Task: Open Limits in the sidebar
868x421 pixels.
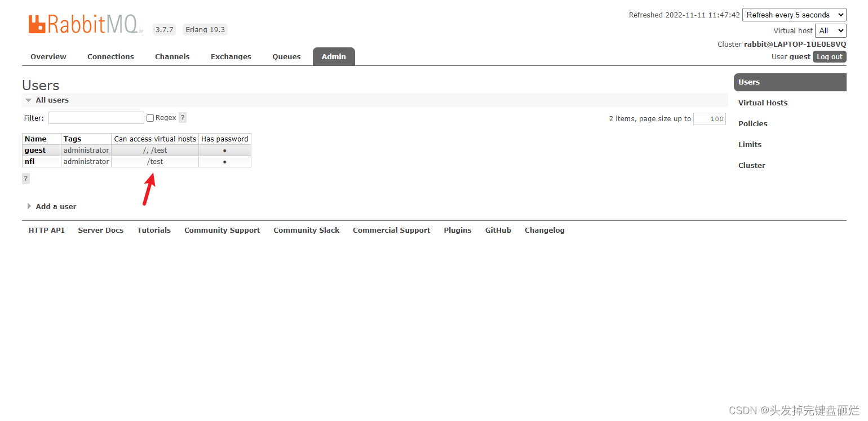Action: click(750, 144)
